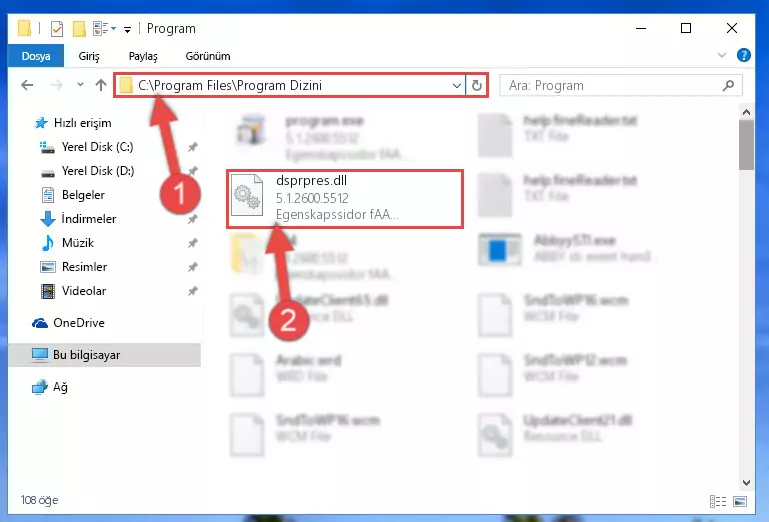Open Belgeler folder
Screen dimensions: 769x522
coord(73,195)
